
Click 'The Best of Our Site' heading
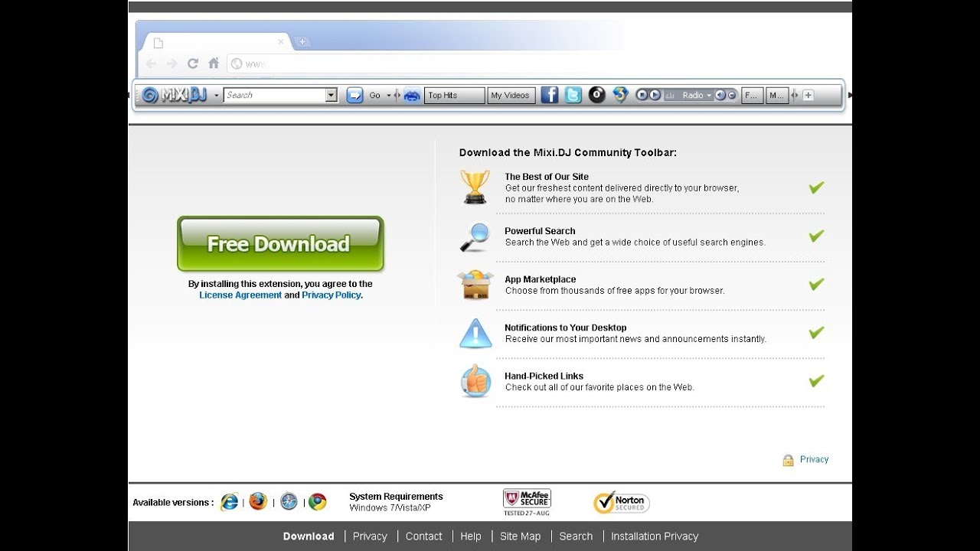click(x=547, y=177)
